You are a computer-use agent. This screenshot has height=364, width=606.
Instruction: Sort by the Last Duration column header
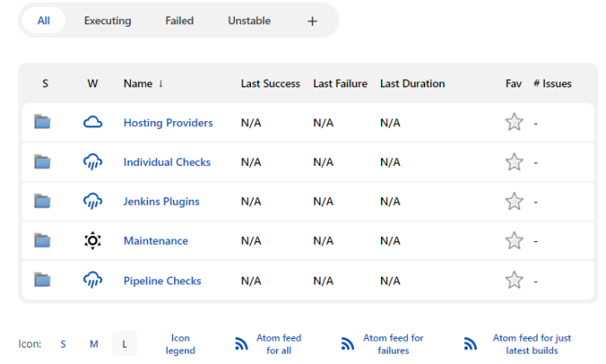(x=412, y=84)
